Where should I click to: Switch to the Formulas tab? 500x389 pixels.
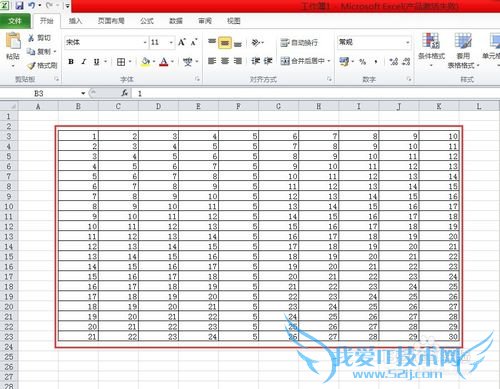(x=147, y=21)
